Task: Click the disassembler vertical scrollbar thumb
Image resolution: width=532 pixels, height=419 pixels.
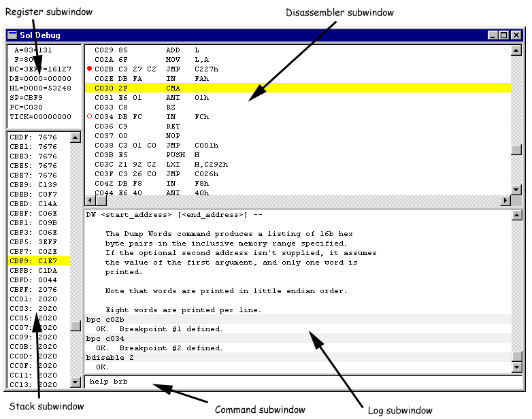Action: pyautogui.click(x=516, y=150)
